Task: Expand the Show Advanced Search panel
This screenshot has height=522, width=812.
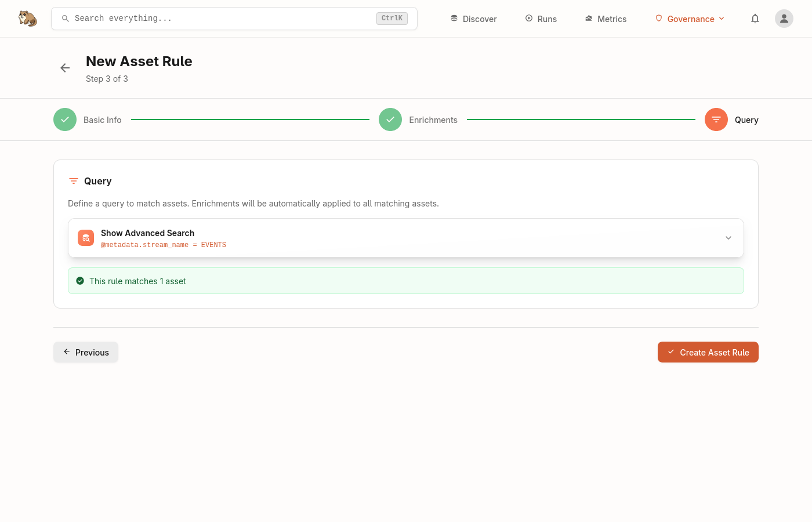Action: tap(406, 238)
